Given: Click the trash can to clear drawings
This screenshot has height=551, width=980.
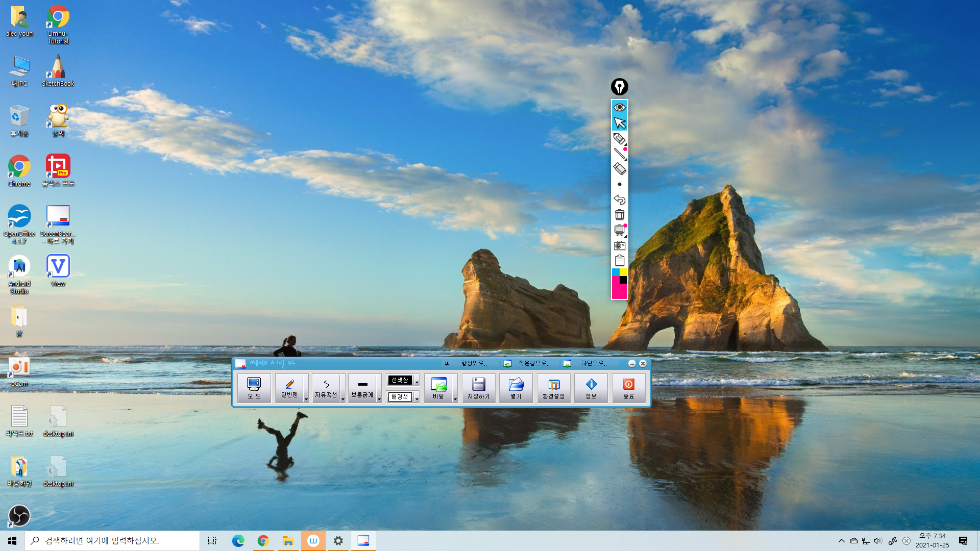Looking at the screenshot, I should pyautogui.click(x=619, y=215).
